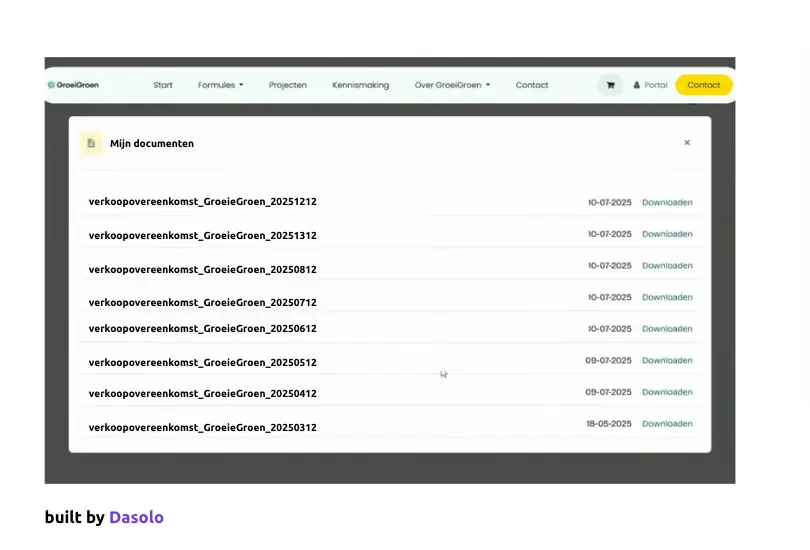Download the document ending in 20250712

coord(667,297)
